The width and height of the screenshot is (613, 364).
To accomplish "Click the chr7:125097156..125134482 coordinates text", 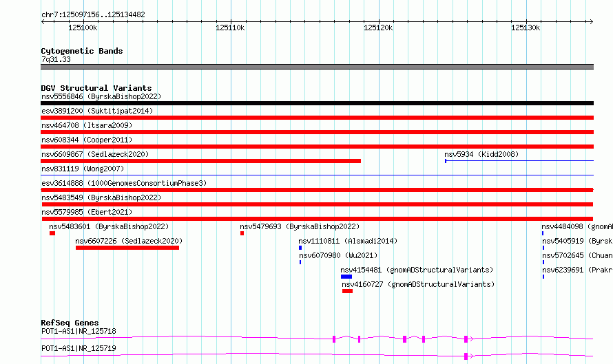I will (x=93, y=14).
